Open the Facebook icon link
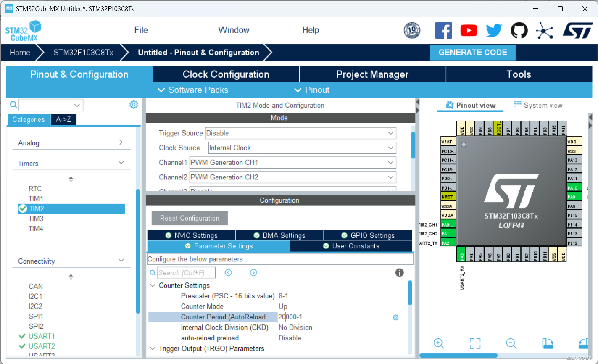 pyautogui.click(x=443, y=31)
